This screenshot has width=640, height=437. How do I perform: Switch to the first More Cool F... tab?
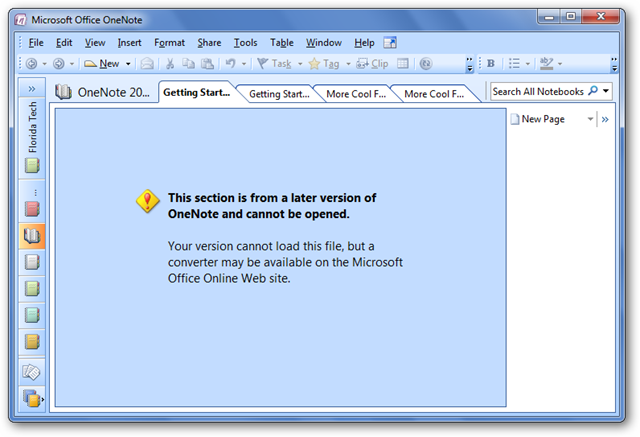356,94
